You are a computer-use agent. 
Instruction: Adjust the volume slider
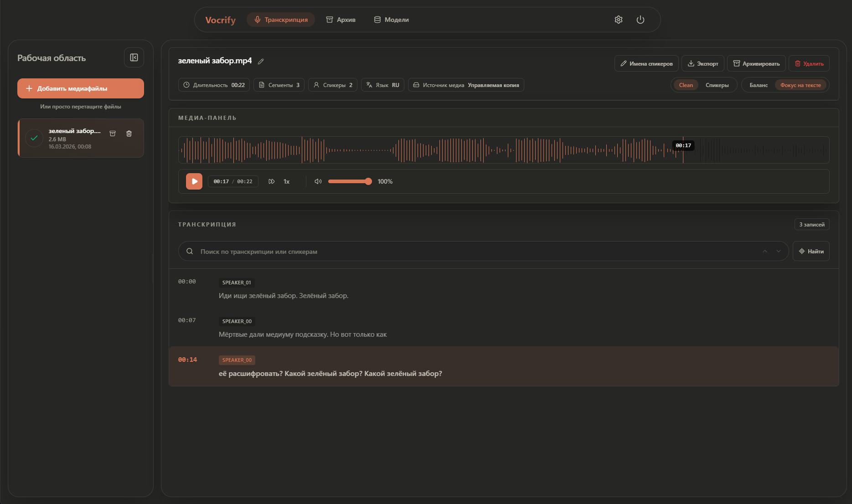[x=350, y=181]
